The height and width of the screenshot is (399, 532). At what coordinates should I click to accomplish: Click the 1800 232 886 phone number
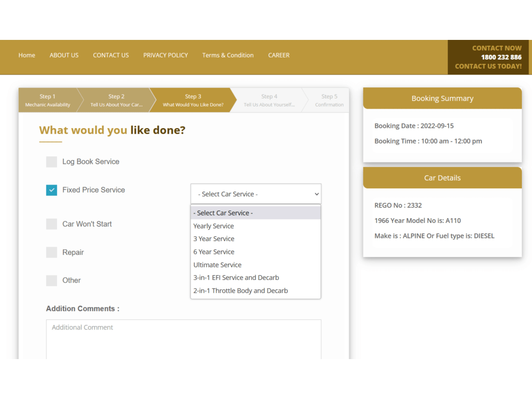[501, 57]
